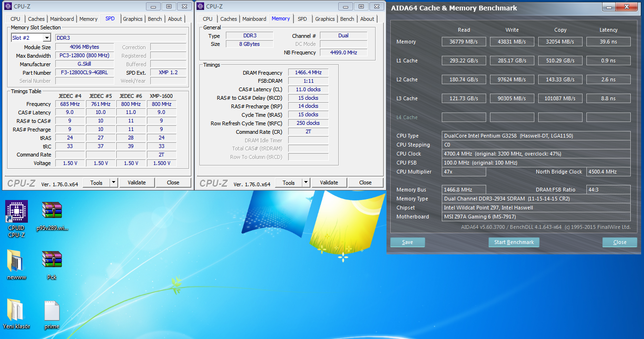Open the Bench tab in the Memory window
Viewport: 644px width, 339px height.
347,19
